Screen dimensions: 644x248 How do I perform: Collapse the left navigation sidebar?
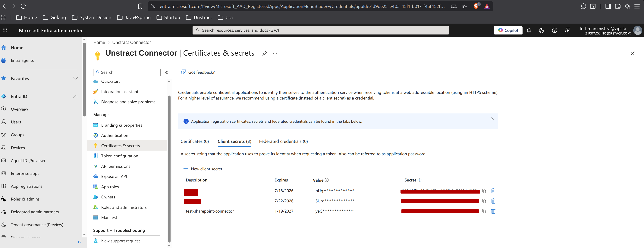click(x=79, y=242)
